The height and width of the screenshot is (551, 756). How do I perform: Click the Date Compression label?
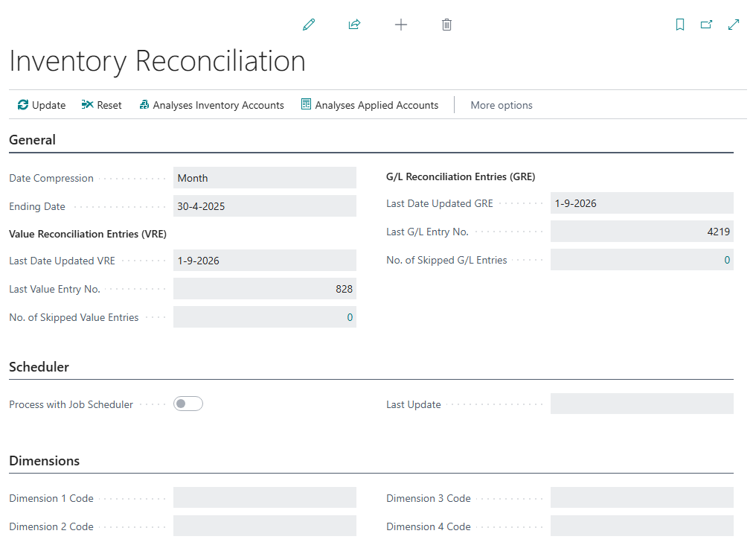(x=51, y=178)
